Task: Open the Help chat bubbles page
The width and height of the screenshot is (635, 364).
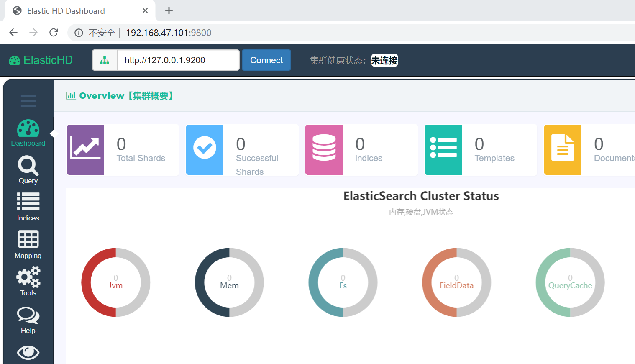Action: (28, 320)
